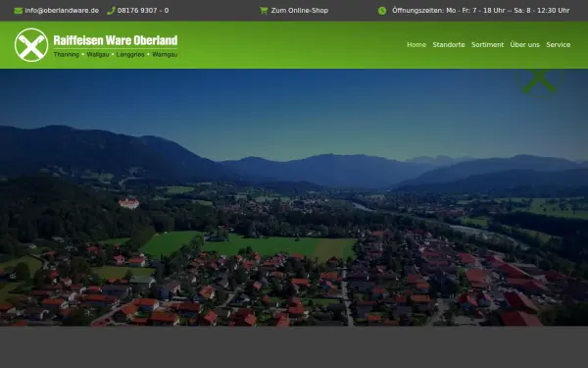Open the Zum Online-Shop link

point(300,11)
